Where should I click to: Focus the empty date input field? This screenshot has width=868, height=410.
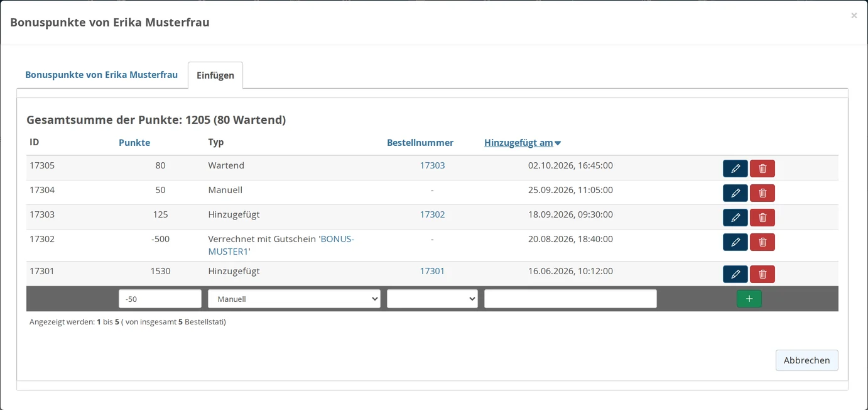tap(570, 299)
